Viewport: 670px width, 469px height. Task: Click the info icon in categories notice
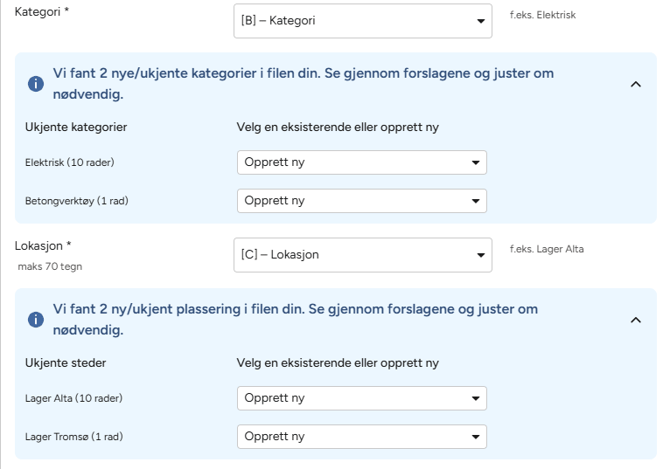coord(36,84)
